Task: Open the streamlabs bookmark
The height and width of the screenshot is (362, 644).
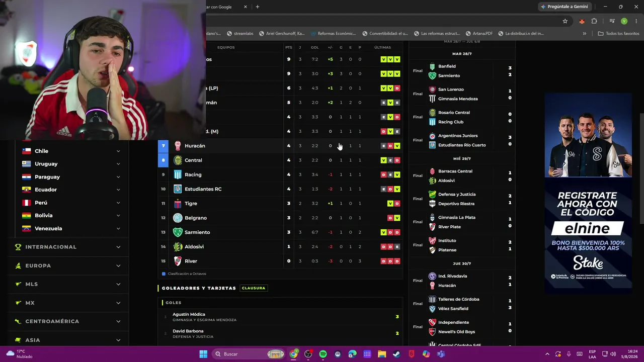Action: pyautogui.click(x=240, y=34)
